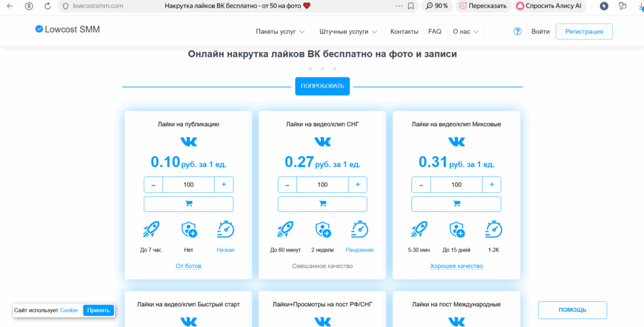This screenshot has width=644, height=327.
Task: Click the VK logo in Лайки на видео/клип Миксовые card
Action: pyautogui.click(x=456, y=142)
